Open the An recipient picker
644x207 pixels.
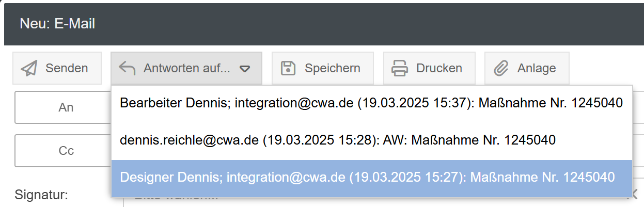(66, 107)
